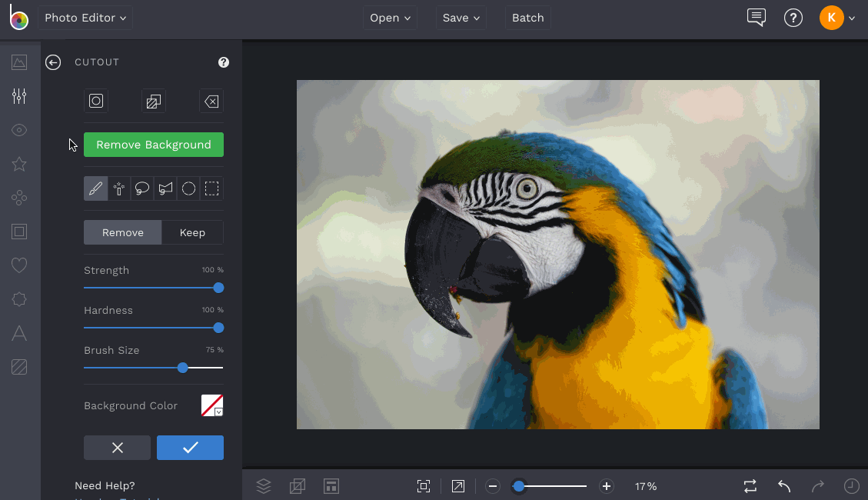The height and width of the screenshot is (500, 868).
Task: Click the fit to screen icon
Action: click(424, 486)
